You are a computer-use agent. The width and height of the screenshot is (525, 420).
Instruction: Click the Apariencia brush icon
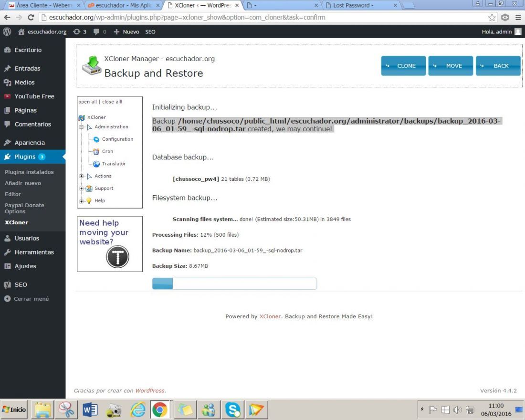[x=7, y=143]
